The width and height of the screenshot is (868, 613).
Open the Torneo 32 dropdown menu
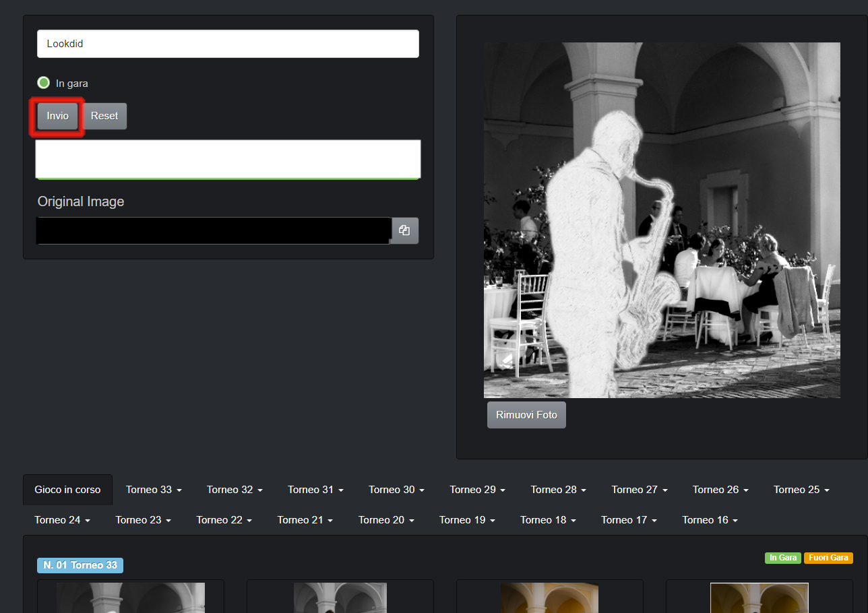[x=234, y=490]
